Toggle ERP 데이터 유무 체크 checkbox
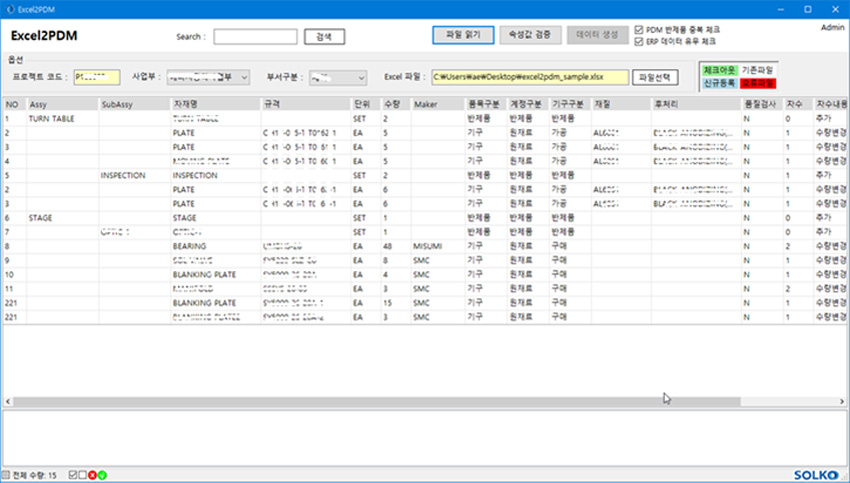Viewport: 850px width, 483px height. (640, 42)
